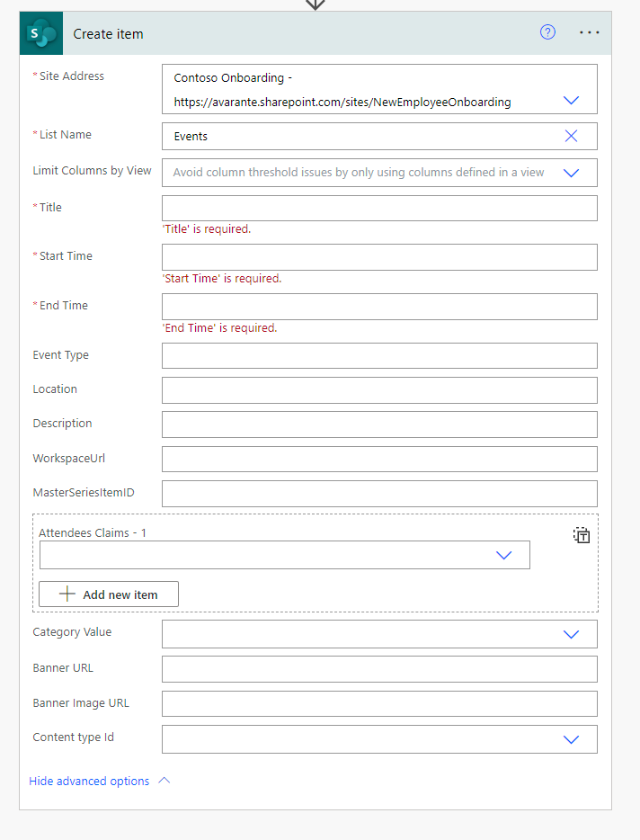The width and height of the screenshot is (640, 840).
Task: Open help for Create item action
Action: pyautogui.click(x=547, y=32)
